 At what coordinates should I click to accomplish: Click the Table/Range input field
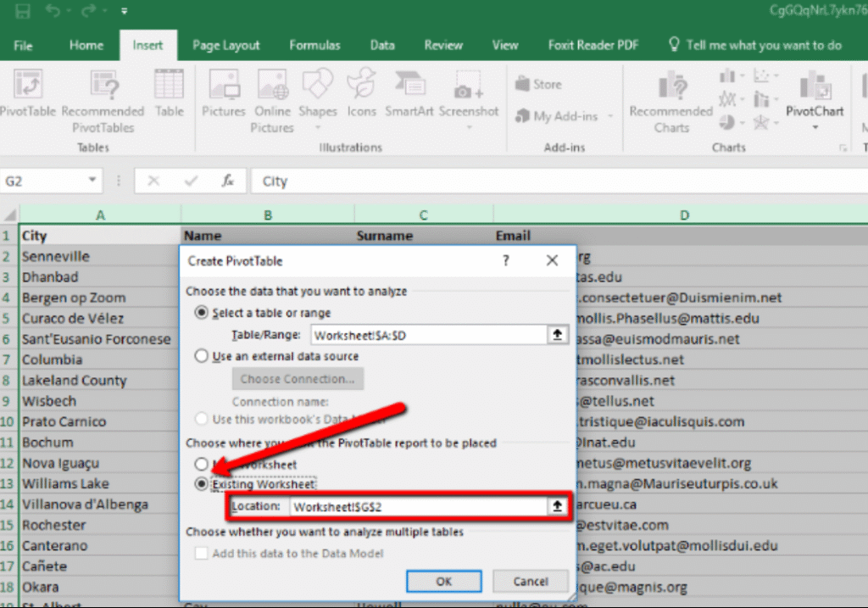(430, 335)
